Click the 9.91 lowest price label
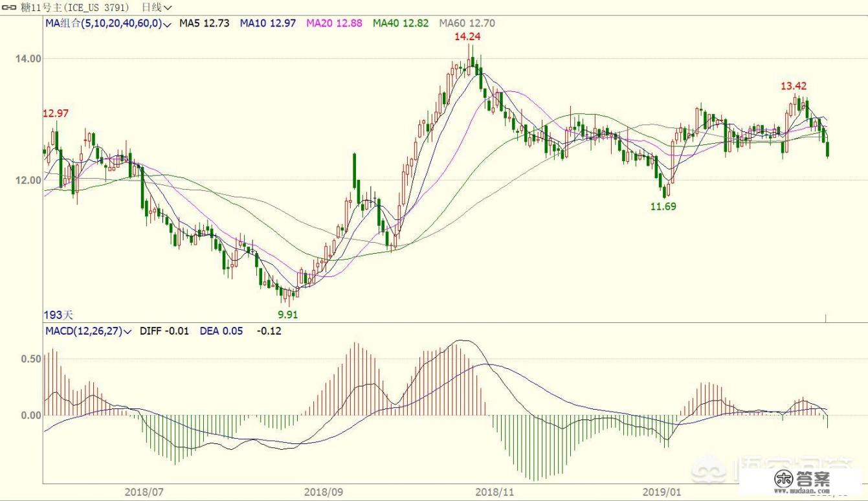Screen dimensions: 868x501 (288, 315)
